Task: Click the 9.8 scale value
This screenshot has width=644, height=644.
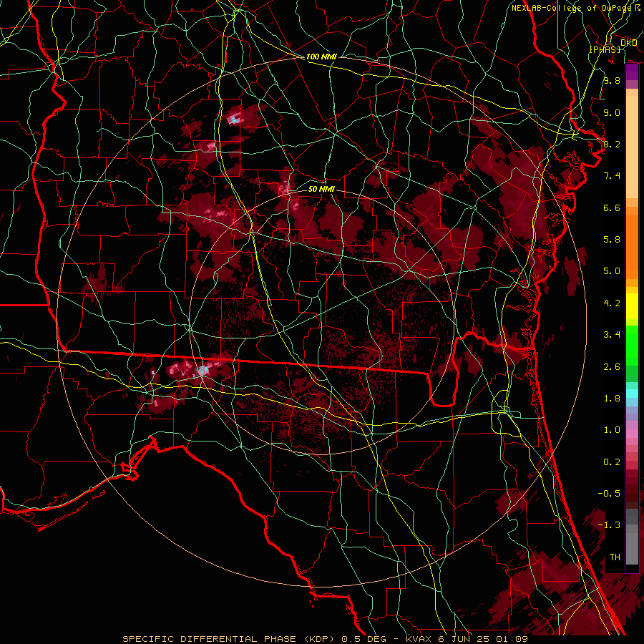Action: click(x=612, y=80)
